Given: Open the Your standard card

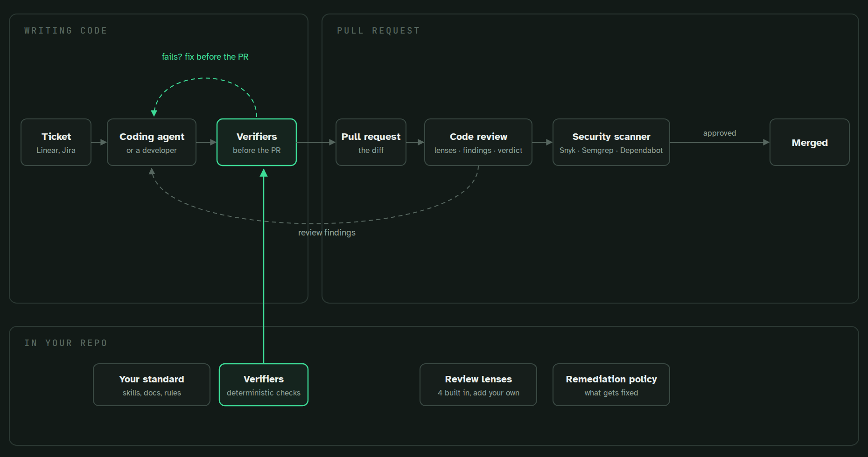Looking at the screenshot, I should coord(152,385).
